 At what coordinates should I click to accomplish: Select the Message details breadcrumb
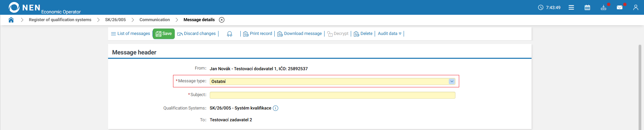tap(199, 20)
